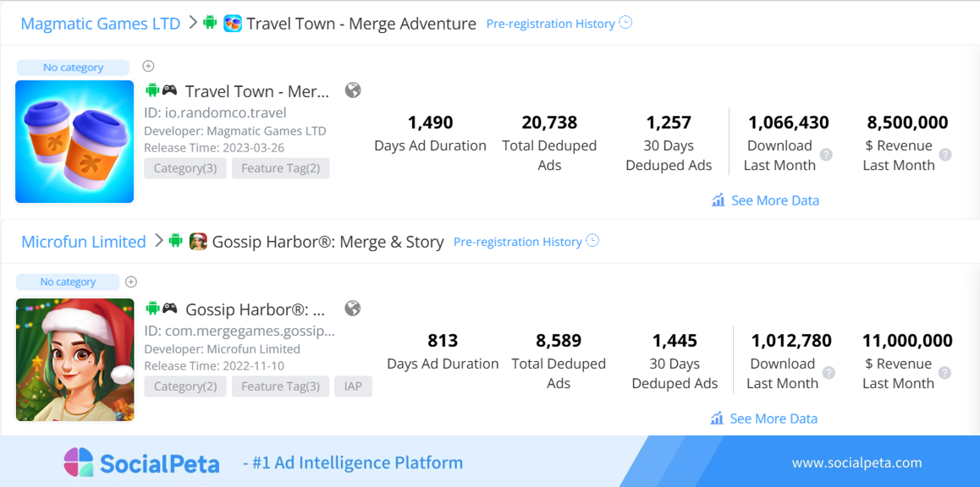The height and width of the screenshot is (487, 980).
Task: Expand Category(2) tag for Gossip Harbor
Action: 185,386
